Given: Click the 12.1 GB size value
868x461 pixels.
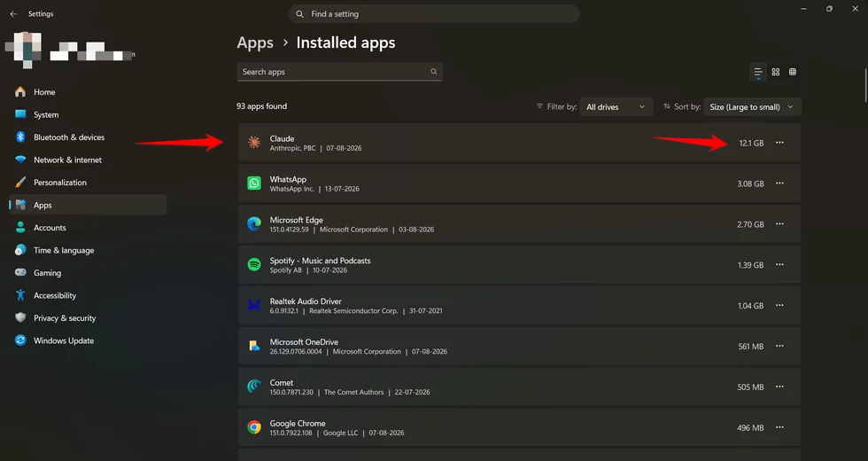Looking at the screenshot, I should pyautogui.click(x=751, y=143).
